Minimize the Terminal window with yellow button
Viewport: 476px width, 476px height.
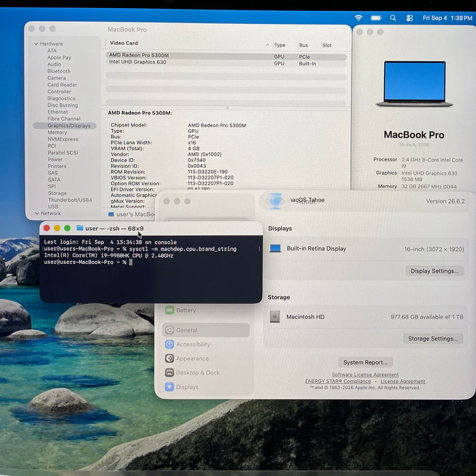point(57,228)
